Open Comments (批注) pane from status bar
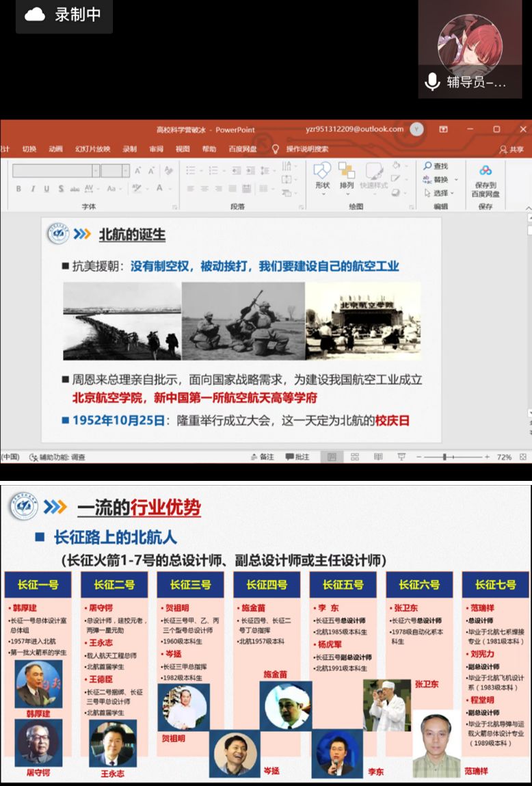The image size is (532, 786). (x=297, y=457)
